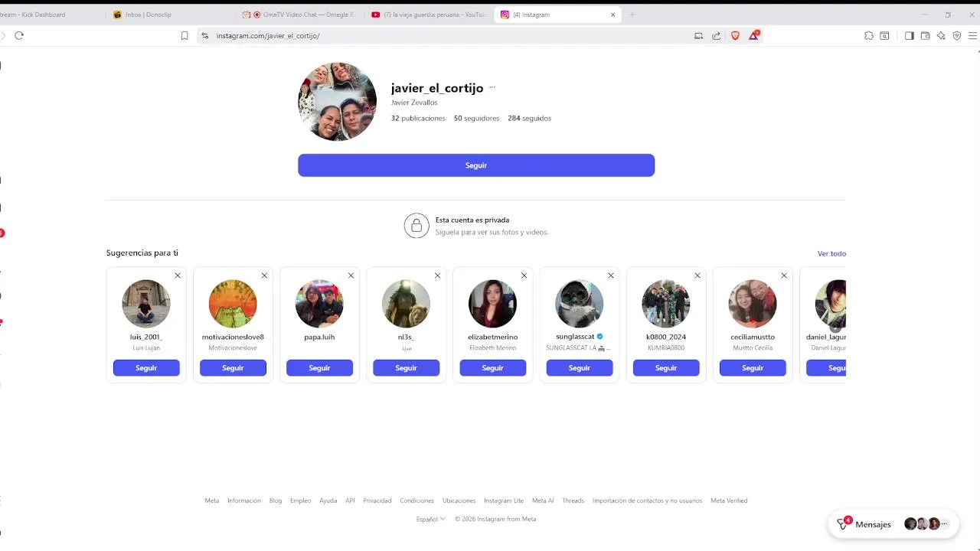Viewport: 980px width, 551px height.
Task: Click the install app icon in address bar
Action: click(x=698, y=35)
